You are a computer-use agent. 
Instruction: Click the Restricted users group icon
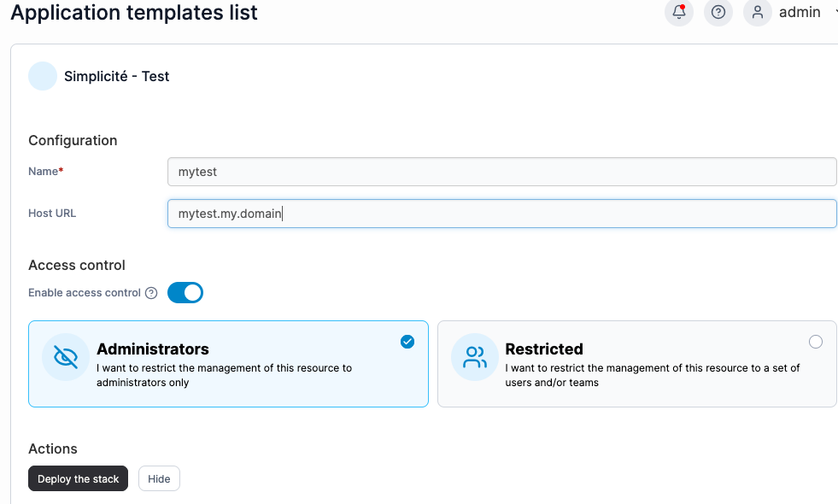(x=475, y=356)
